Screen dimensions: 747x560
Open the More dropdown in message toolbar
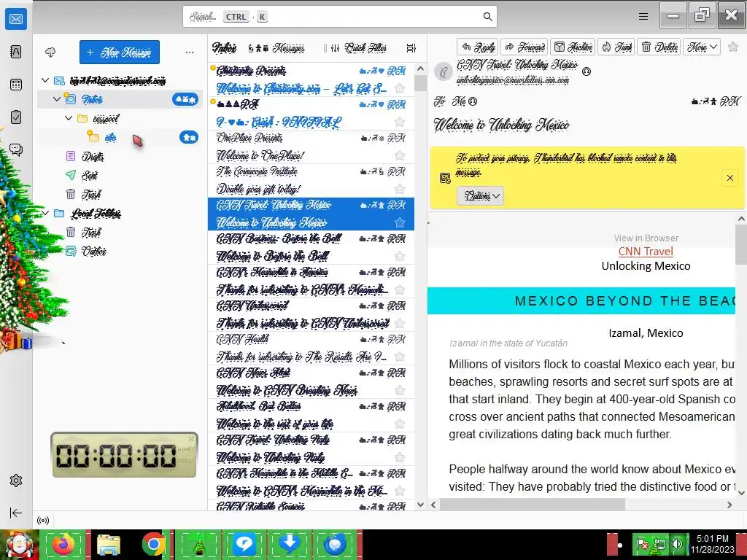(701, 47)
